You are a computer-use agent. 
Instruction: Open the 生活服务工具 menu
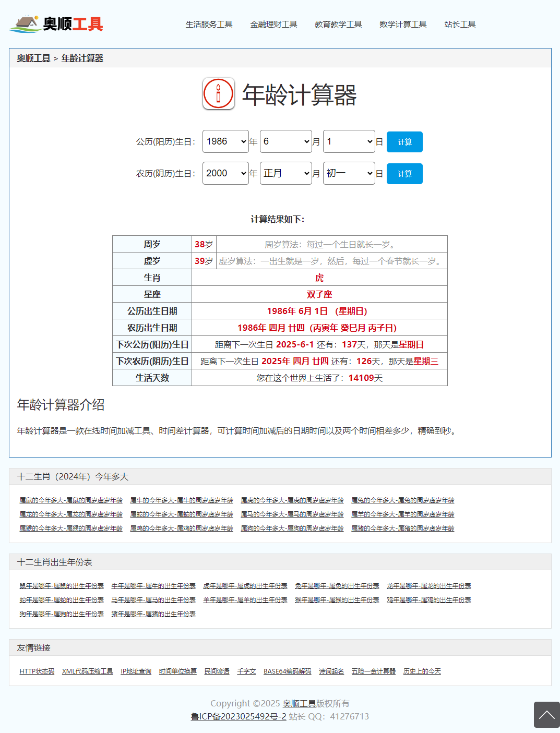tap(209, 25)
